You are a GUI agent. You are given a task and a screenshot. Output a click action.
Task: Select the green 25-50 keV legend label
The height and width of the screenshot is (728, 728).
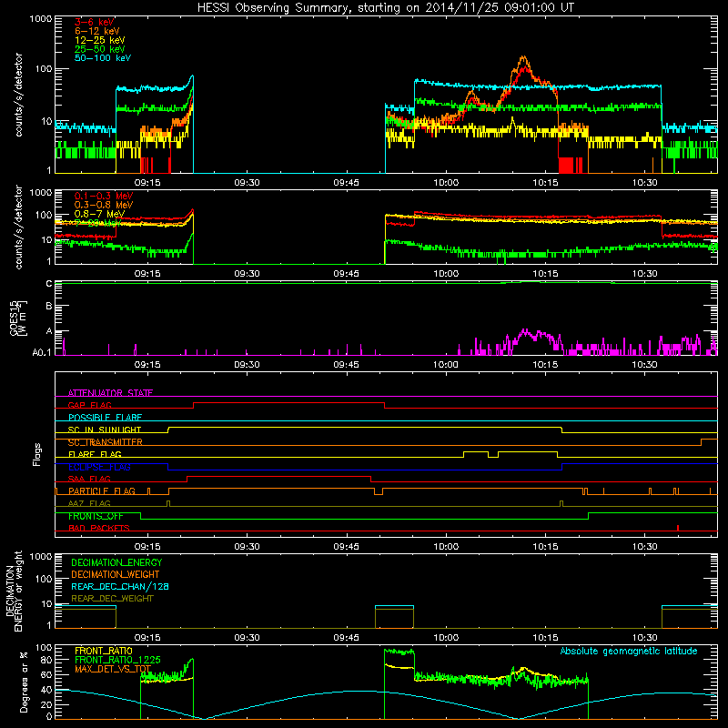[x=99, y=49]
